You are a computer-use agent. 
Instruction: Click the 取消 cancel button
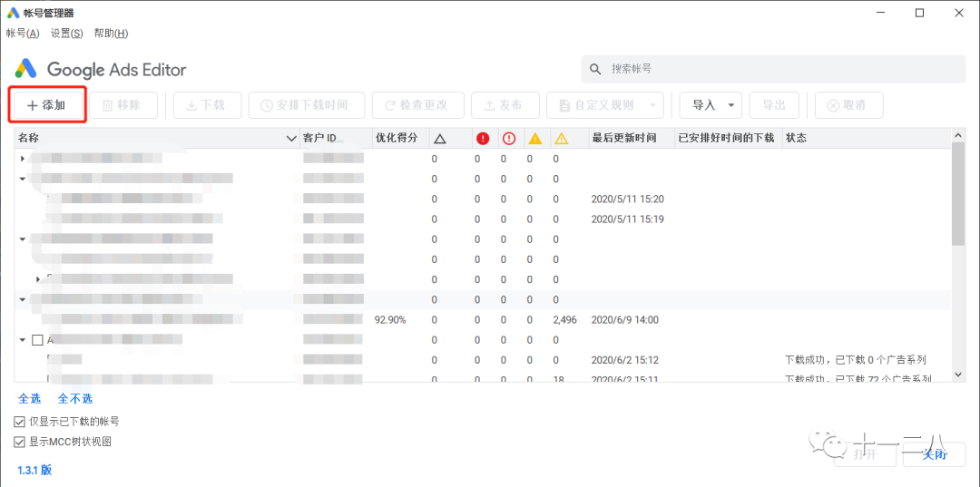point(848,105)
